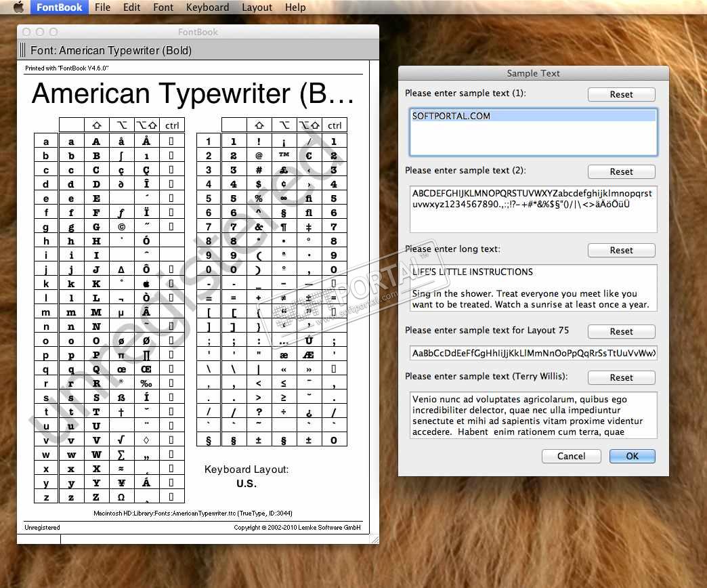Click the infinity glyph in the 5 row

click(x=284, y=198)
